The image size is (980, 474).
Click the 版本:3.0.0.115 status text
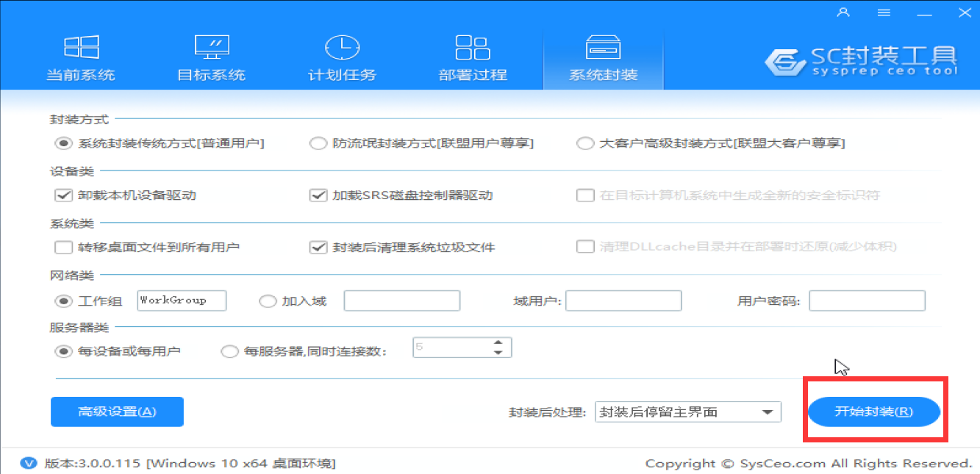190,463
